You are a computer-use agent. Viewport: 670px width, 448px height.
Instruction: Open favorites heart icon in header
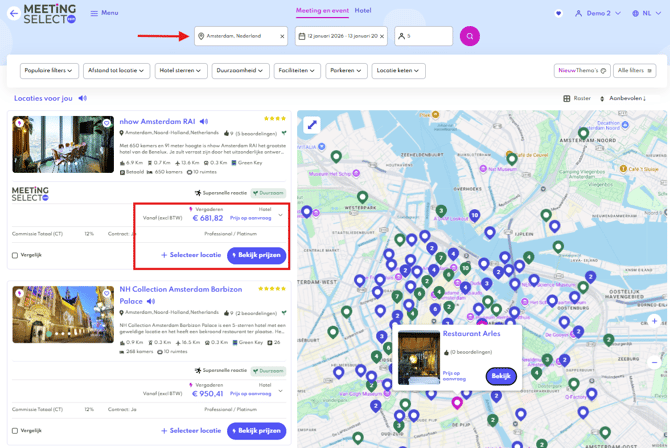click(558, 13)
